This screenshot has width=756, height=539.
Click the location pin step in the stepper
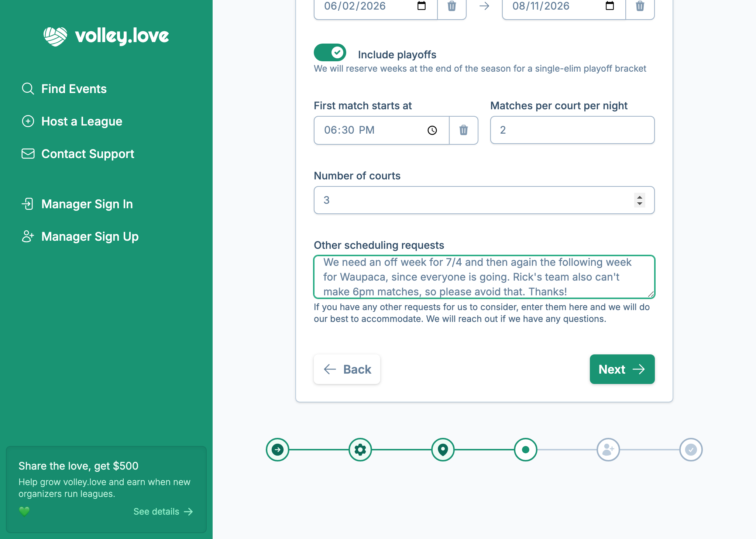(x=443, y=450)
